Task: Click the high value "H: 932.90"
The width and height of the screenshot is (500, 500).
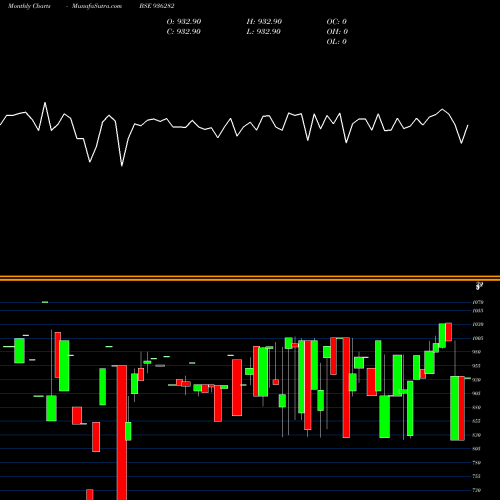Action: tap(264, 21)
